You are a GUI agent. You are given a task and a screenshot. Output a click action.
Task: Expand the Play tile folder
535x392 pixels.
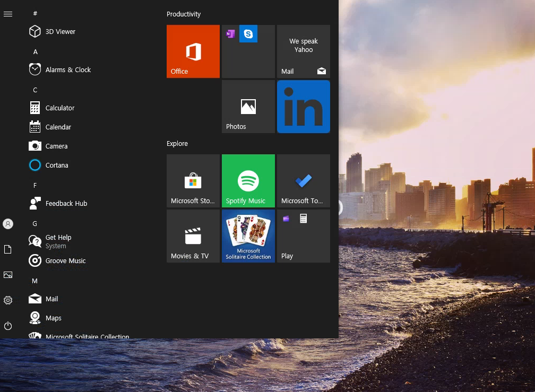click(304, 236)
